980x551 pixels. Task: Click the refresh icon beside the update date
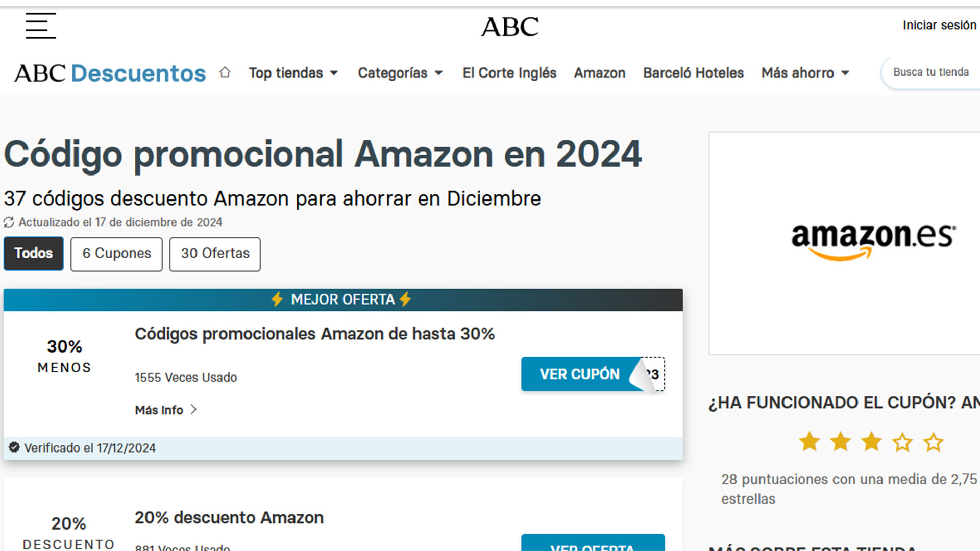coord(8,222)
